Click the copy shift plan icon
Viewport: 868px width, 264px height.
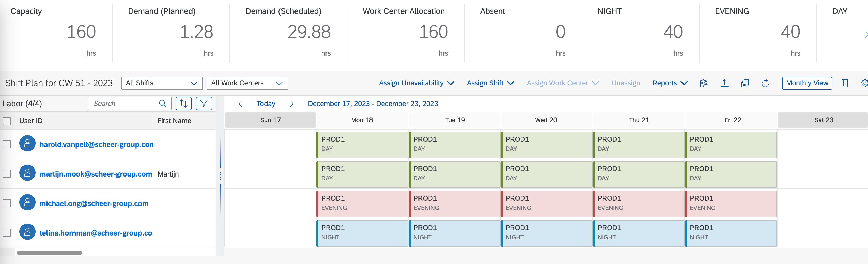click(x=745, y=83)
